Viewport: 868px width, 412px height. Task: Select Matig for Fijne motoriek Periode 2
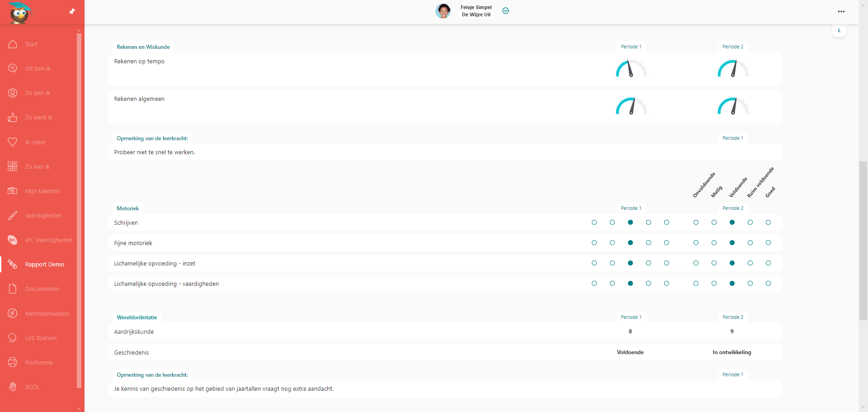coord(714,243)
